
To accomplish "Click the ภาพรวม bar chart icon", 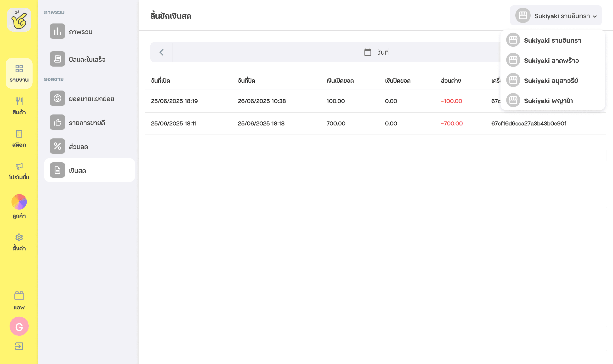I will (57, 31).
